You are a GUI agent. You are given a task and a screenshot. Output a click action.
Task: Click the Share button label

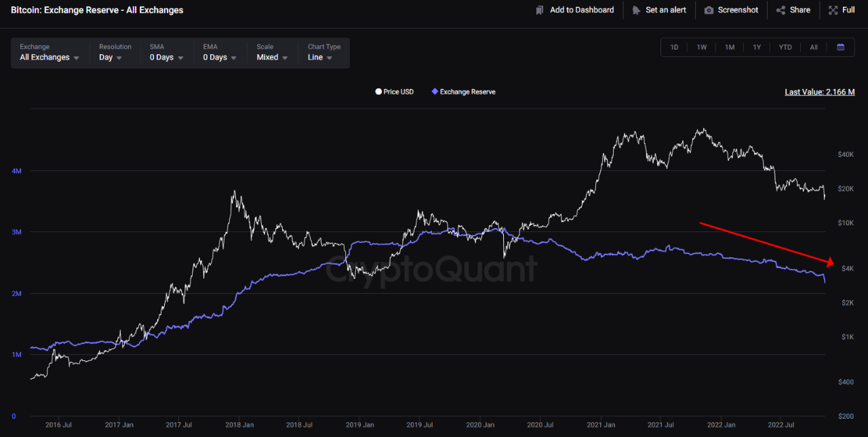(800, 10)
